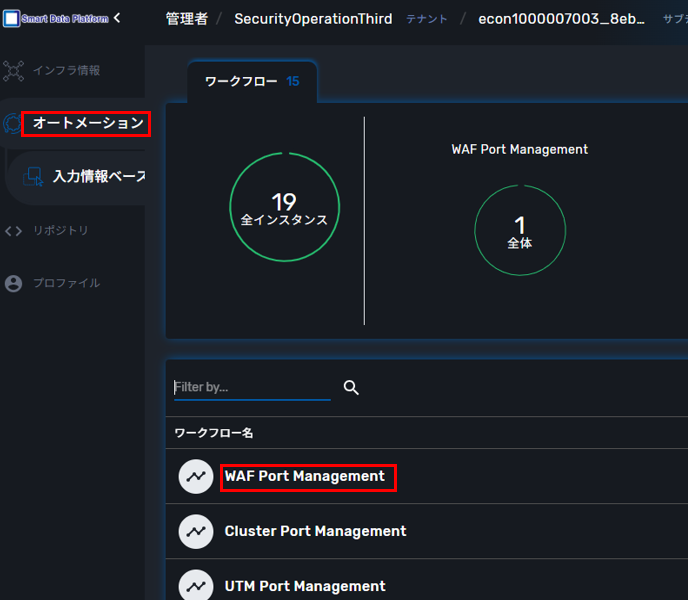This screenshot has height=600, width=688.
Task: Click the テナント label in breadcrumb
Action: (x=426, y=19)
